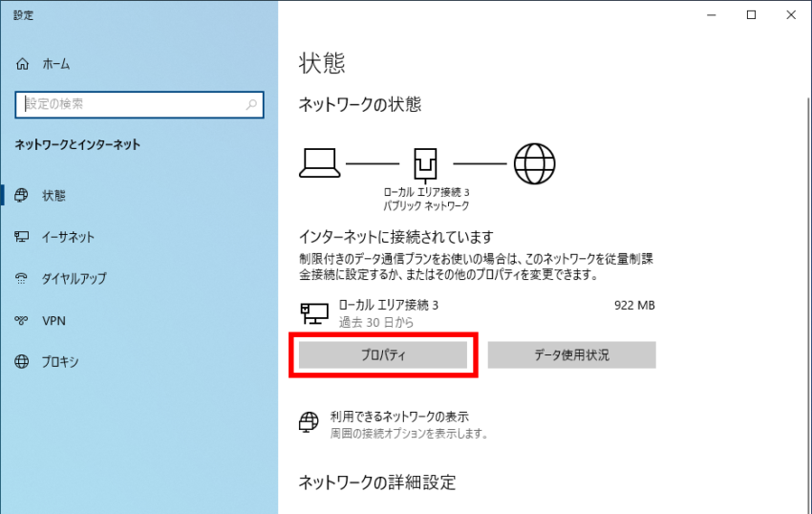Click インターネットに接続されています status text
Screen dimensions: 812x514
coord(396,237)
